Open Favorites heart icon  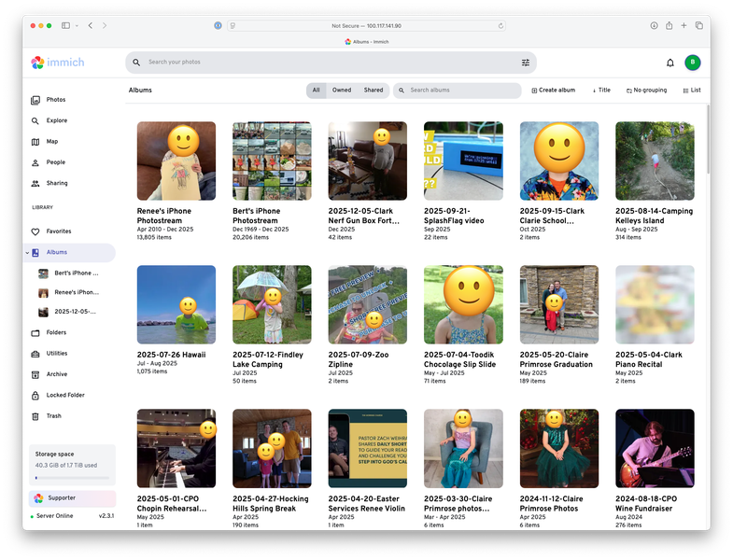35,231
